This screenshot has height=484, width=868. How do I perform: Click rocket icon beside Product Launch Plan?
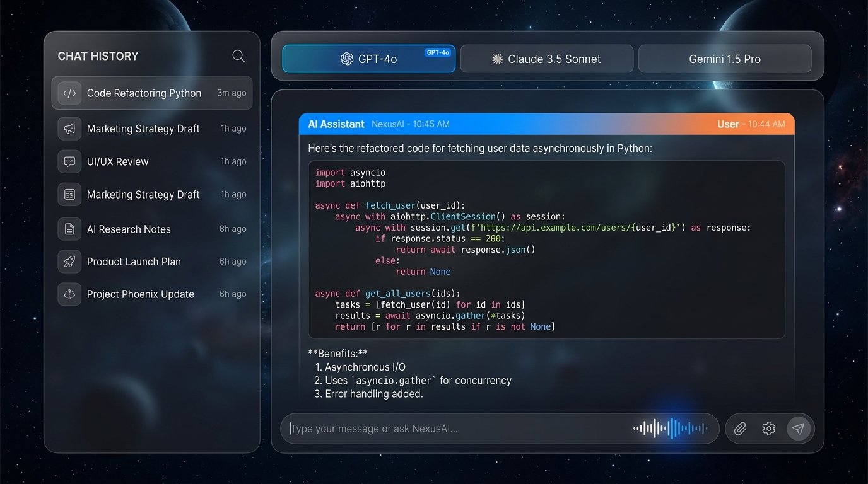(69, 262)
